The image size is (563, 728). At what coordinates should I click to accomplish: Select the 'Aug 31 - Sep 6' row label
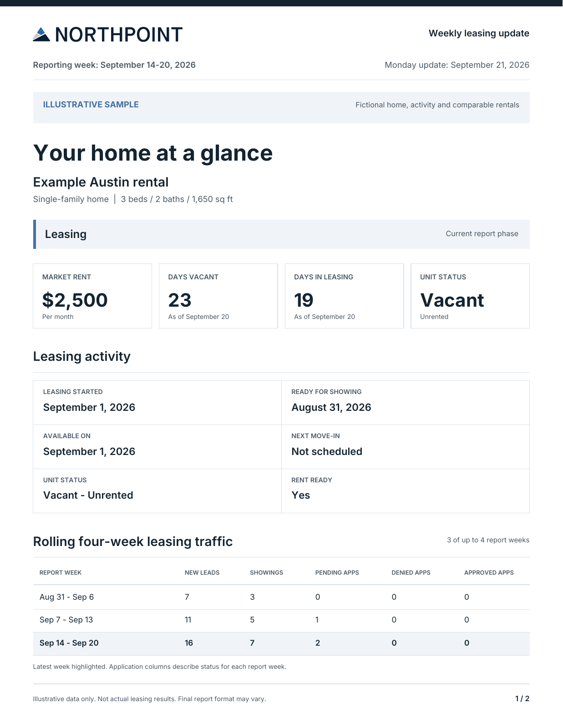(x=66, y=597)
